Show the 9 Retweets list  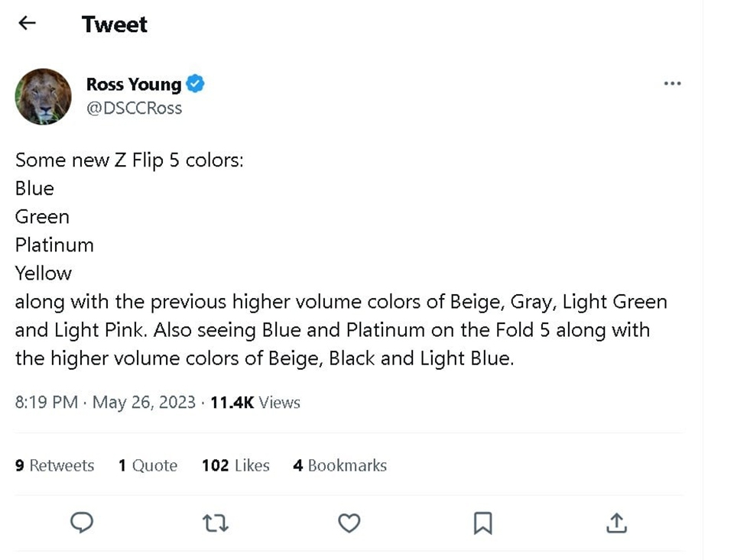pyautogui.click(x=54, y=465)
